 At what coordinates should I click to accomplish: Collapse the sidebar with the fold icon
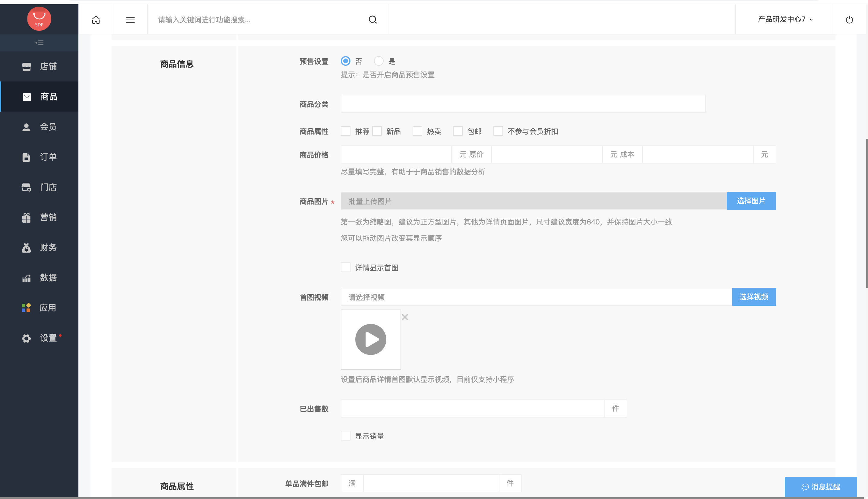39,43
